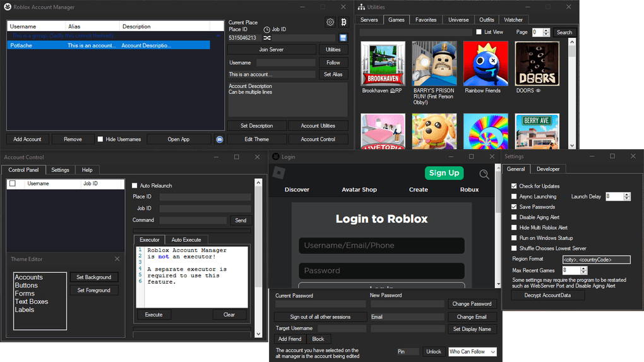Click Execute in the executor panel

pyautogui.click(x=153, y=315)
